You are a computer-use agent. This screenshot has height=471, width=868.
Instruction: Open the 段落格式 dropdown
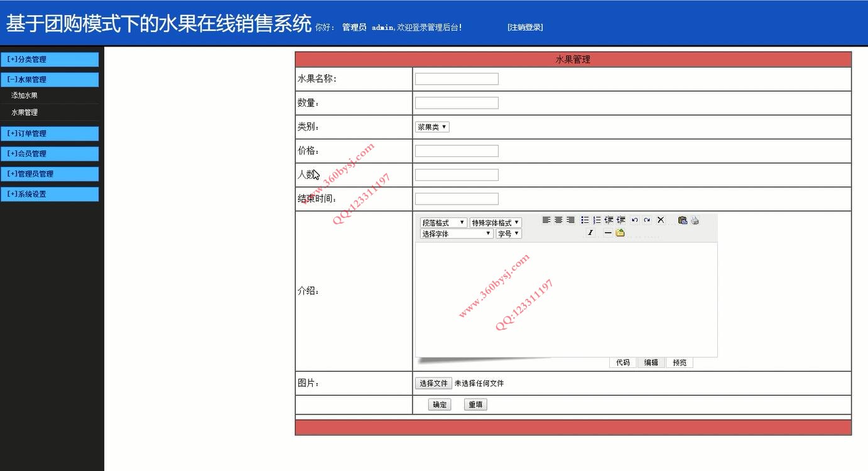click(443, 223)
